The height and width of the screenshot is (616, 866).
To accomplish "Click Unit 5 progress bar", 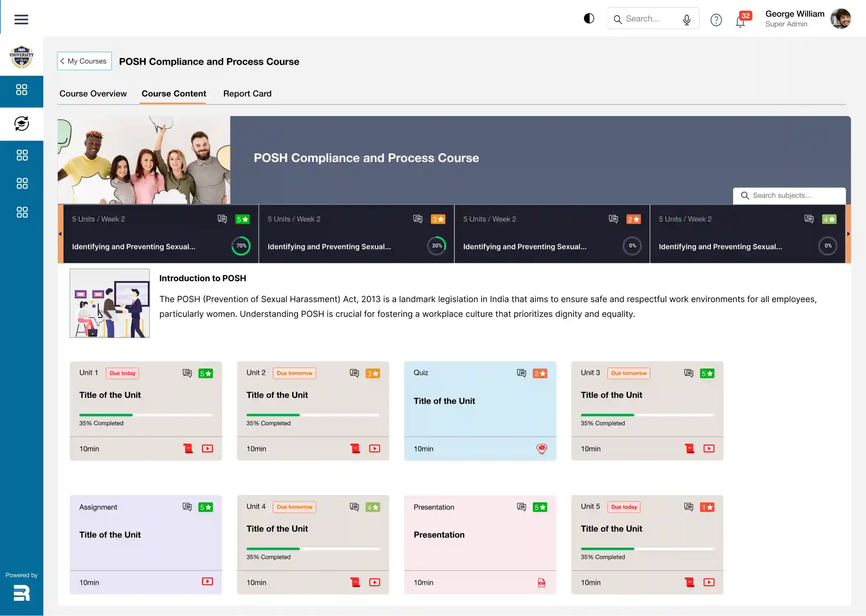I will (647, 549).
